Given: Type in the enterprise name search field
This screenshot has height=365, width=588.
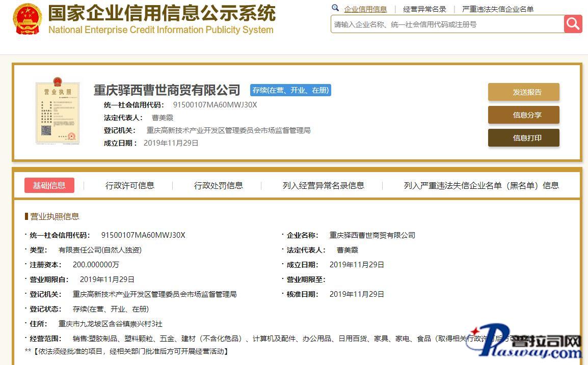Looking at the screenshot, I should click(446, 24).
